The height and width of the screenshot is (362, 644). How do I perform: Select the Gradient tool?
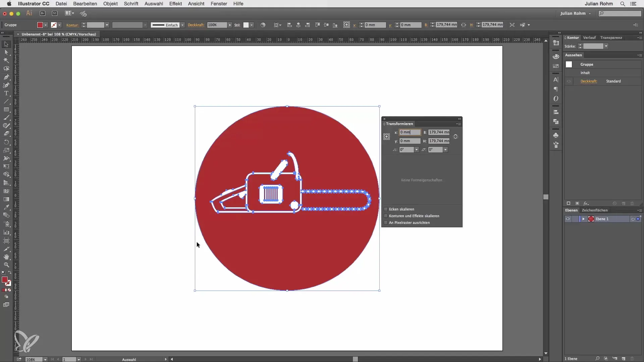click(6, 199)
